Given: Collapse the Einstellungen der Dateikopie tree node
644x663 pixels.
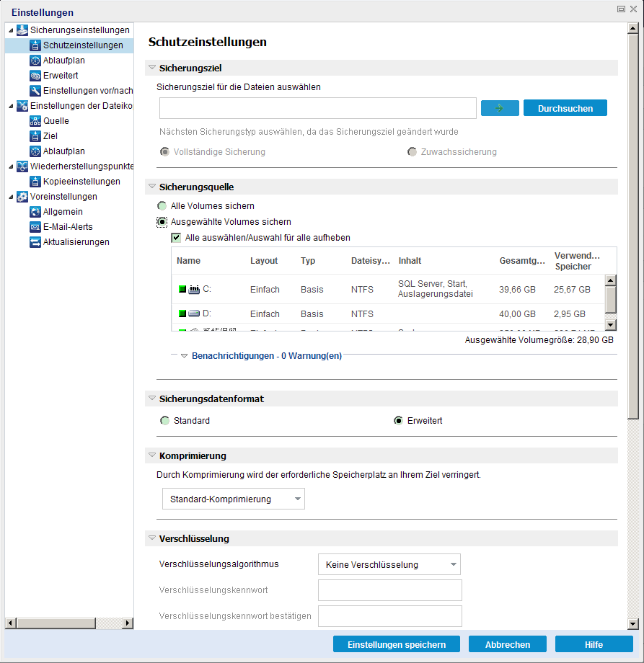Looking at the screenshot, I should point(11,106).
